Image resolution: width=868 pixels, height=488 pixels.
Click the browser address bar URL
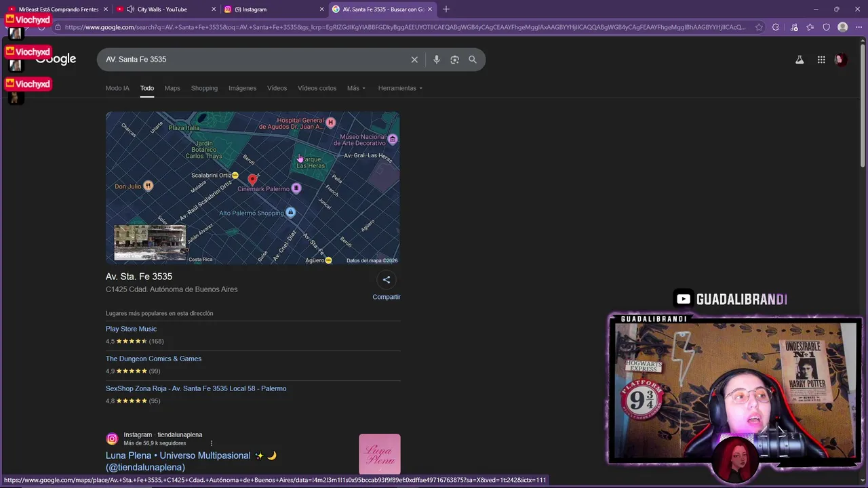point(405,27)
